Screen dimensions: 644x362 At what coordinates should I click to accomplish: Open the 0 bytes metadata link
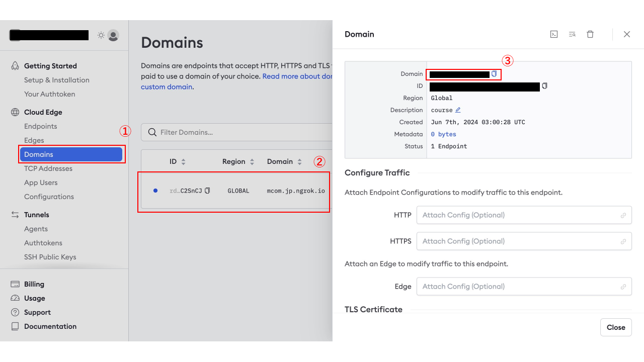tap(443, 134)
